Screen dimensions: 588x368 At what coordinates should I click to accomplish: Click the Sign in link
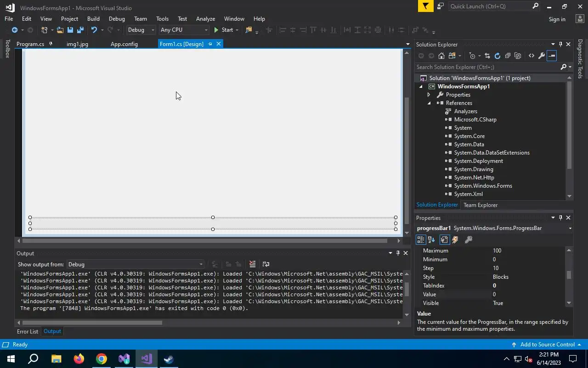point(557,19)
